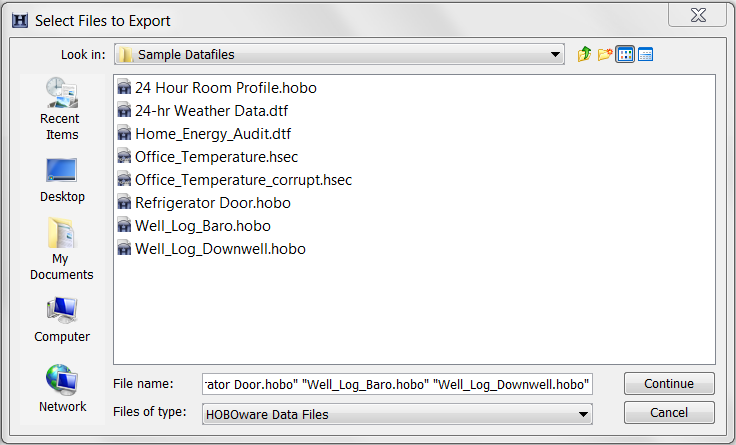Open Recent Items in sidebar
This screenshot has width=736, height=445.
61,109
